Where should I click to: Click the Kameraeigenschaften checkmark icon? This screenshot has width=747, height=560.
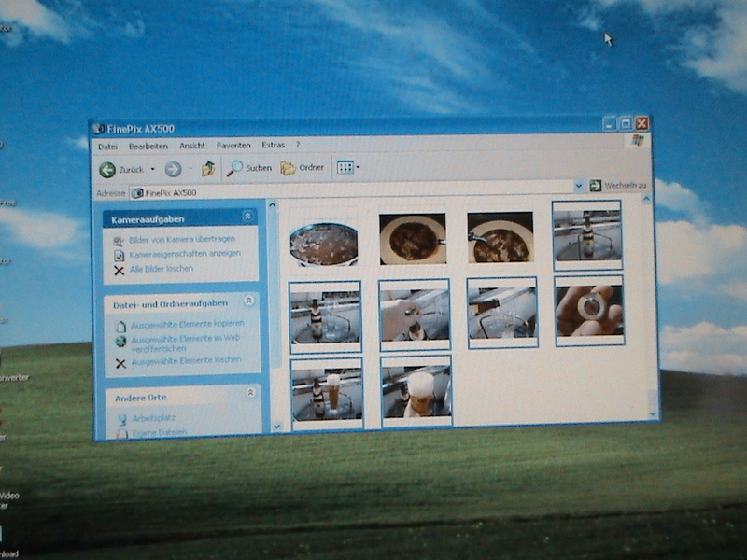click(x=120, y=256)
